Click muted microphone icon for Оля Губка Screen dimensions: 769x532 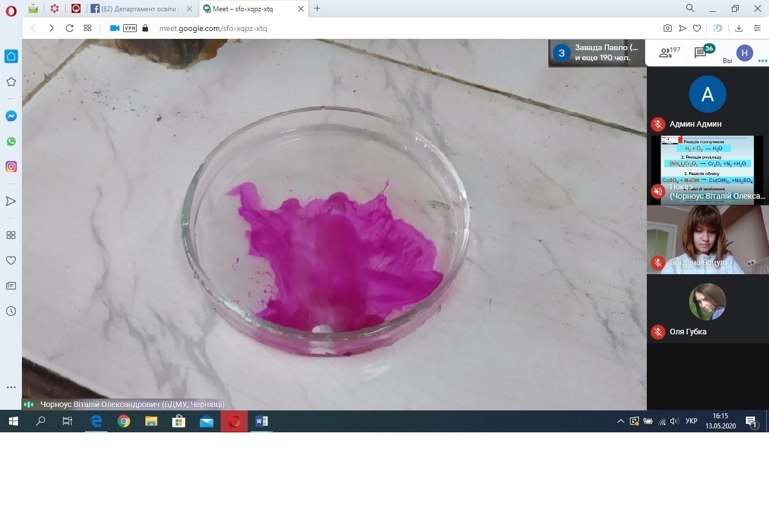658,332
